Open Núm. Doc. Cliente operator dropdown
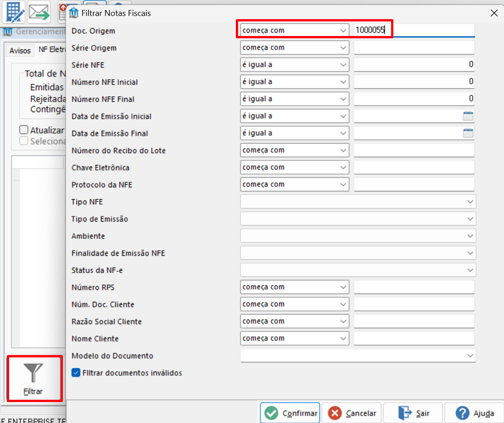504x423 pixels. click(x=295, y=304)
